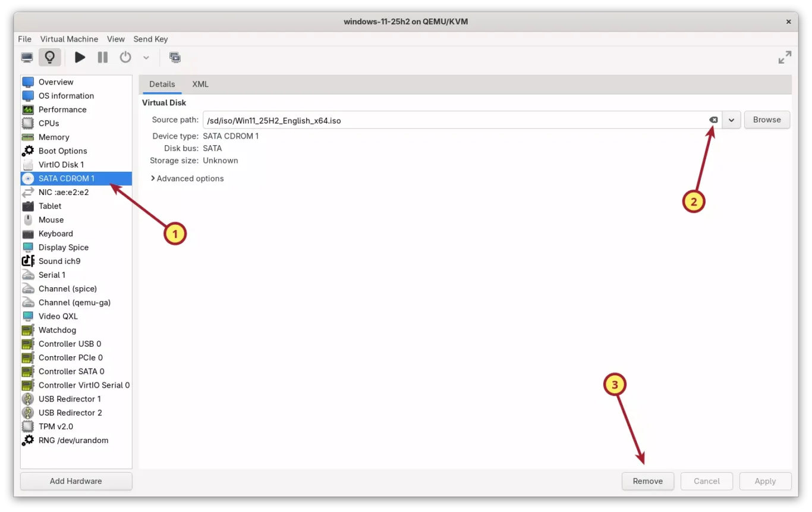
Task: Show the graphical console view
Action: [x=27, y=57]
